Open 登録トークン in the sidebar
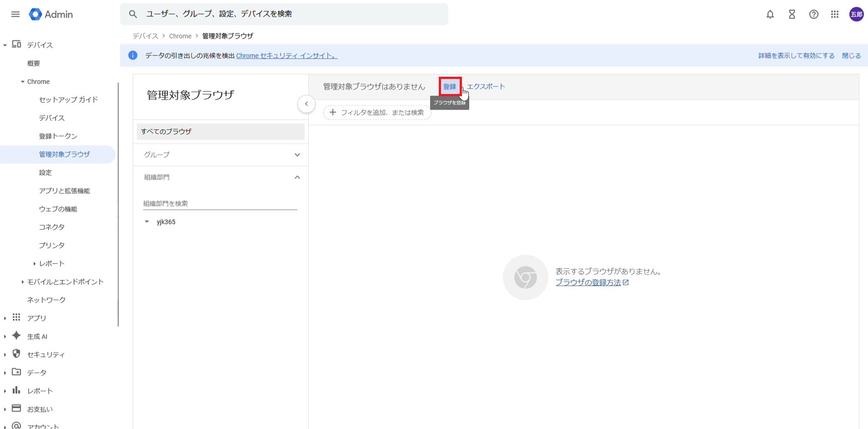 pos(58,136)
